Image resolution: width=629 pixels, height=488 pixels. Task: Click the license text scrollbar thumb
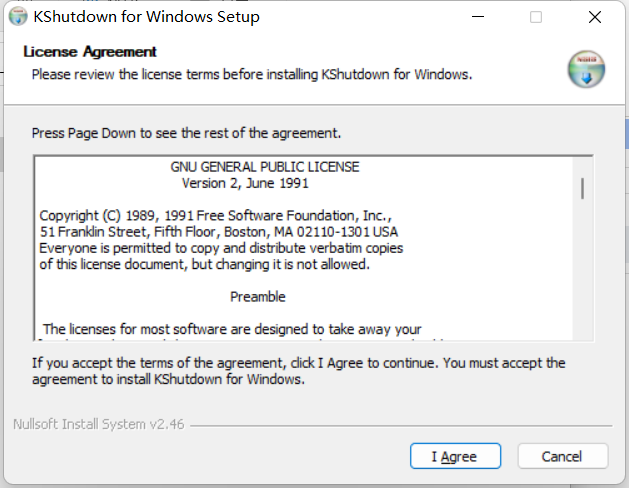[581, 188]
